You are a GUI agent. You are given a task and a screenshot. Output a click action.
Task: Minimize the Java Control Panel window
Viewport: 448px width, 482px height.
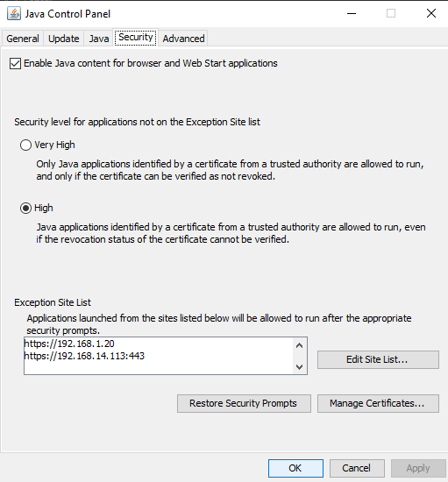[352, 13]
